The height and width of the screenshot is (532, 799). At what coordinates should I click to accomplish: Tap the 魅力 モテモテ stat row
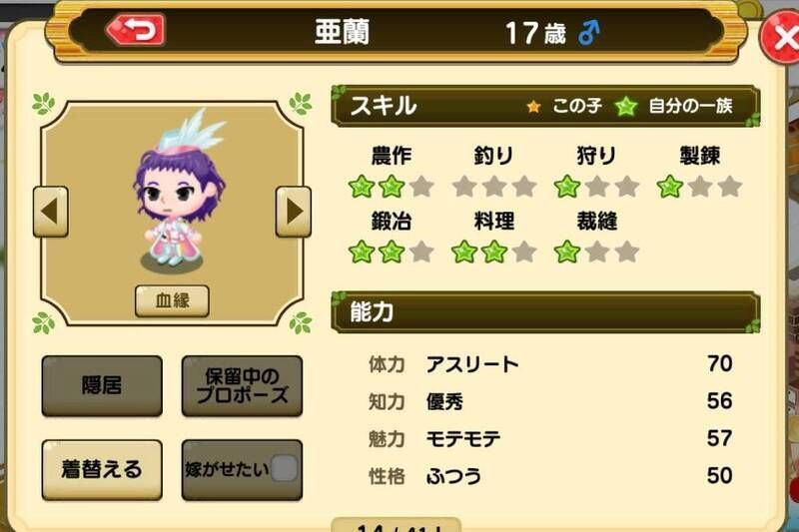[550, 438]
